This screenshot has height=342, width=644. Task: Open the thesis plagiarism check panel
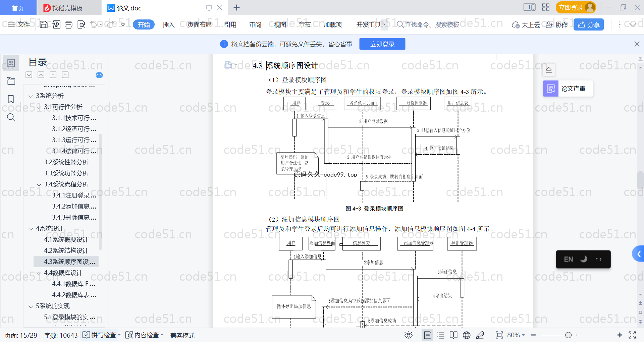568,89
